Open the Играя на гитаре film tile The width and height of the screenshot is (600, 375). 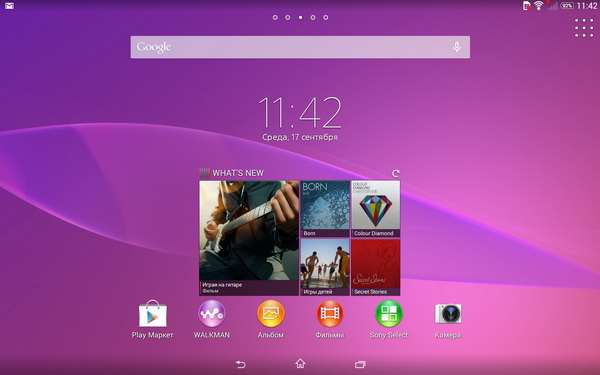tap(249, 238)
